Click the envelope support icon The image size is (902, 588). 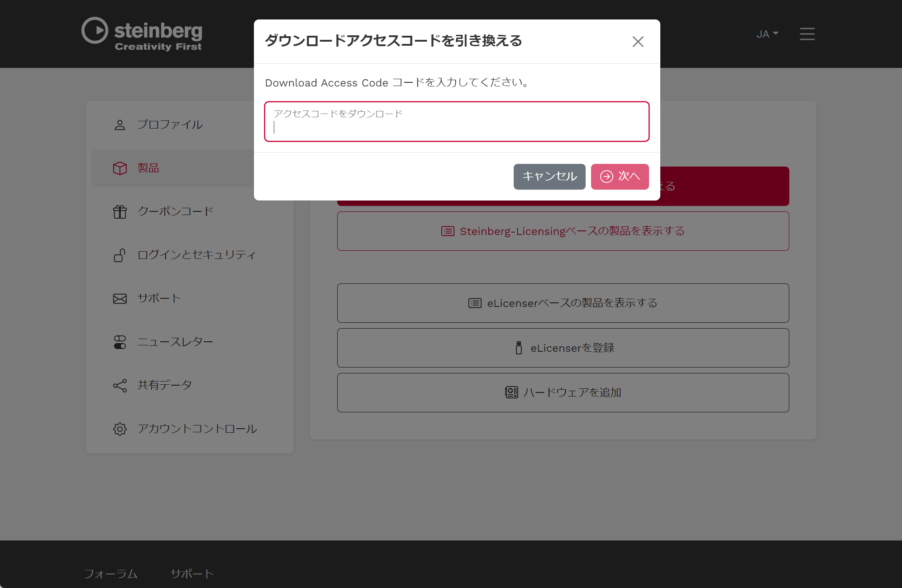coord(120,299)
